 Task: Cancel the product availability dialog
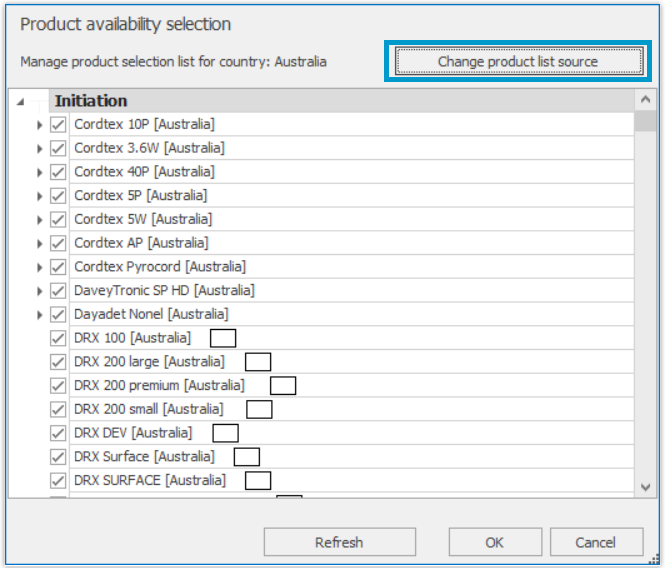point(596,542)
